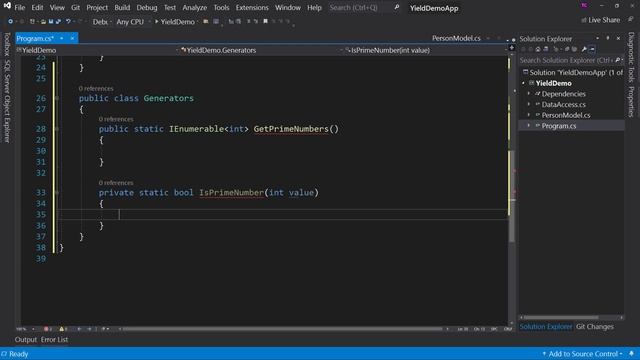Click the Properties wrench icon in Solution Explorer
Screen dimensions: 640x360
[584, 49]
